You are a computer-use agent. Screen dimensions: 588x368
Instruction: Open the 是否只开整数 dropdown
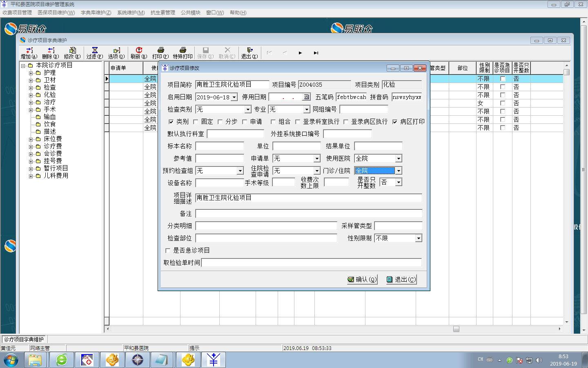click(x=399, y=182)
